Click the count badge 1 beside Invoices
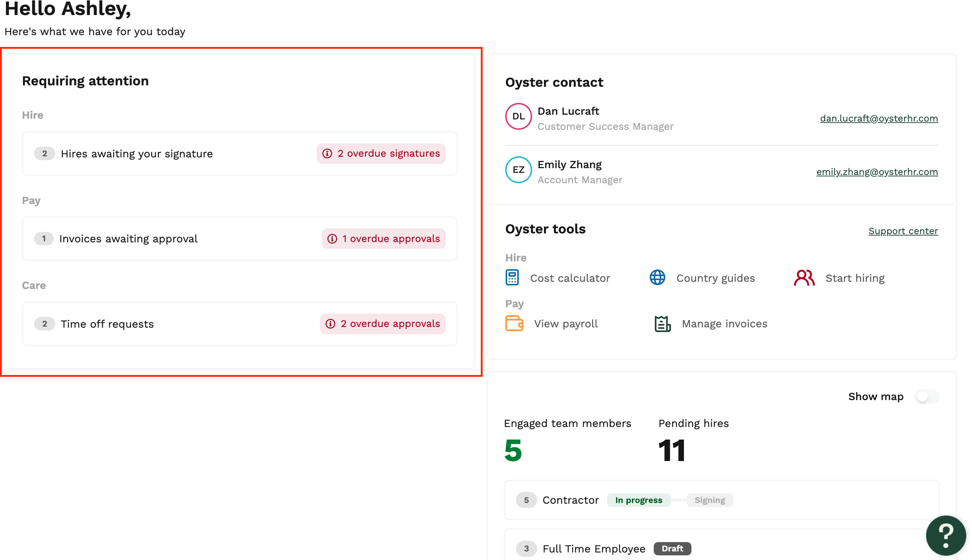The width and height of the screenshot is (972, 560). coord(44,238)
